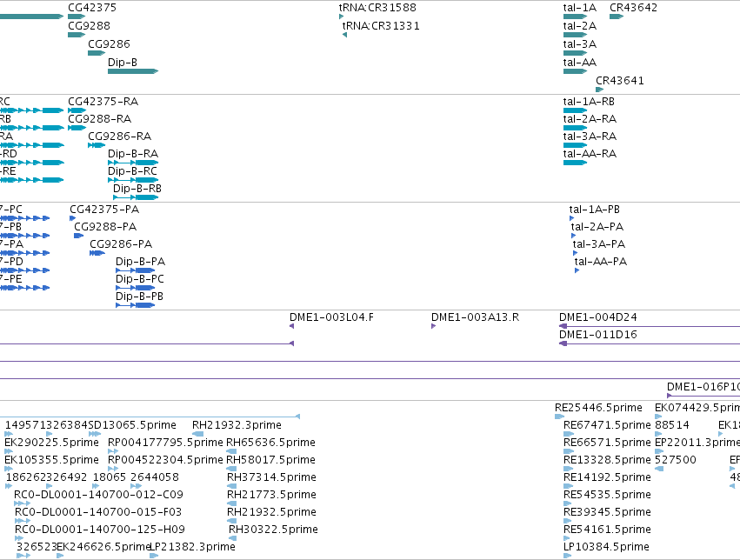The width and height of the screenshot is (740, 560).
Task: Click the RE13328.5prime EST
Action: [x=569, y=469]
